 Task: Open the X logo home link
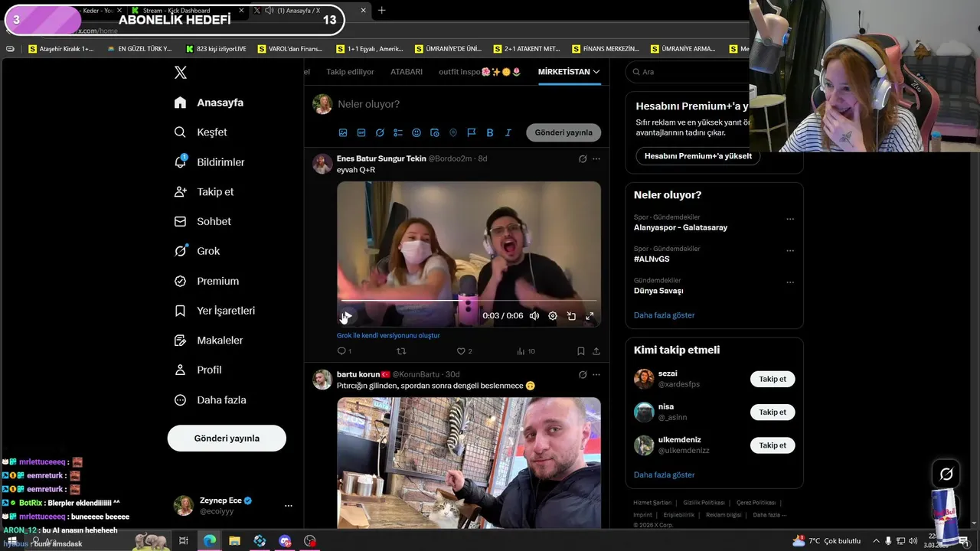(181, 73)
